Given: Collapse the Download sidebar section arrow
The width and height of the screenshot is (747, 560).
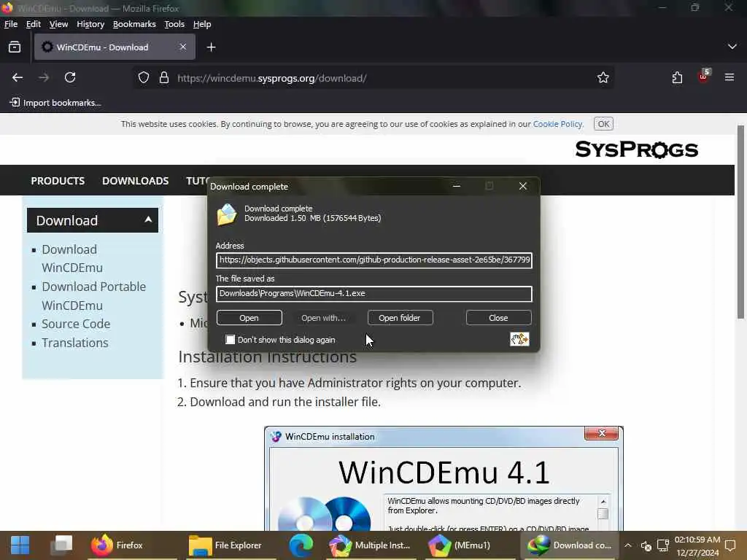Looking at the screenshot, I should pos(148,219).
